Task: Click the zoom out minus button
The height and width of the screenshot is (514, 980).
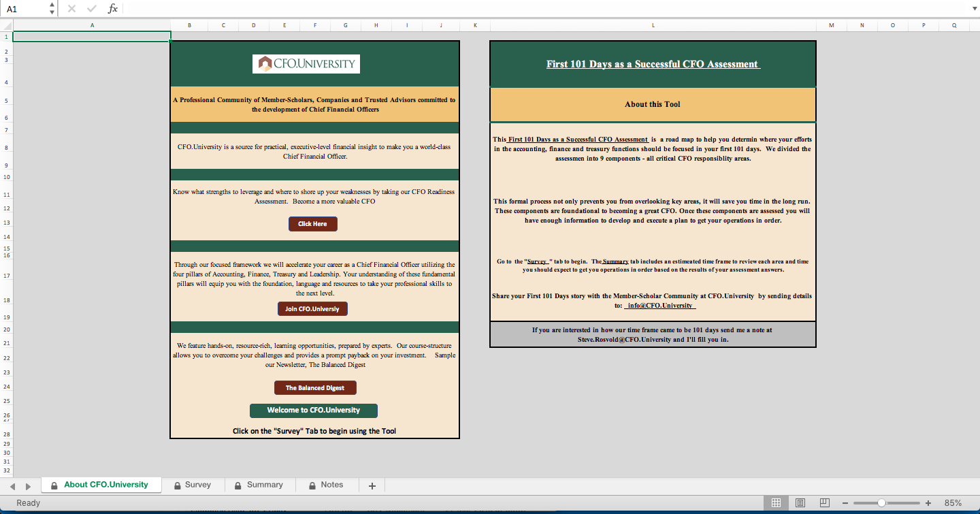Action: 845,503
